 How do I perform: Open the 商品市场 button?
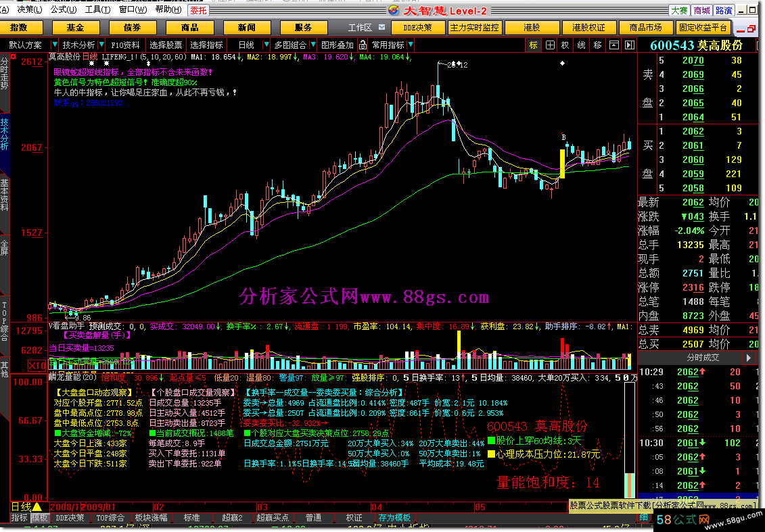coord(645,27)
